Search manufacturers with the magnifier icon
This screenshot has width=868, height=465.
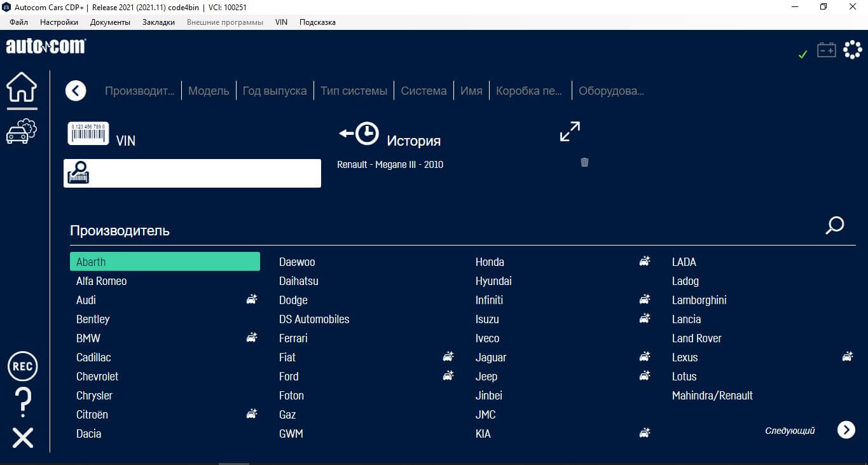pos(835,225)
